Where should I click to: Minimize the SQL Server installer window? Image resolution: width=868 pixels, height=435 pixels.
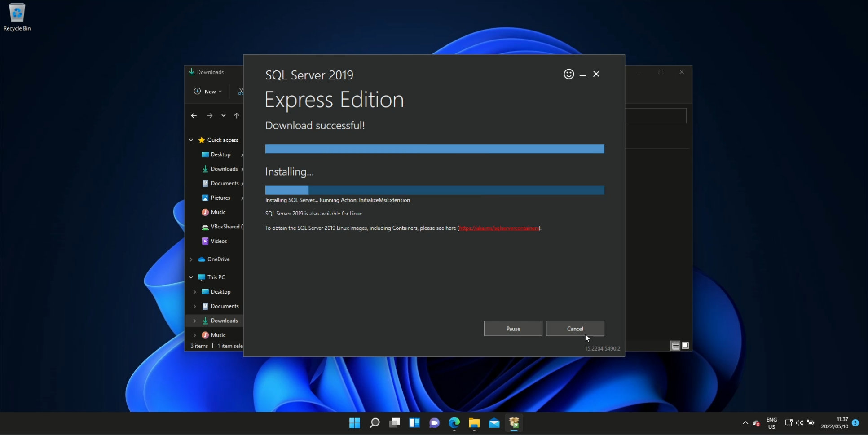click(582, 75)
